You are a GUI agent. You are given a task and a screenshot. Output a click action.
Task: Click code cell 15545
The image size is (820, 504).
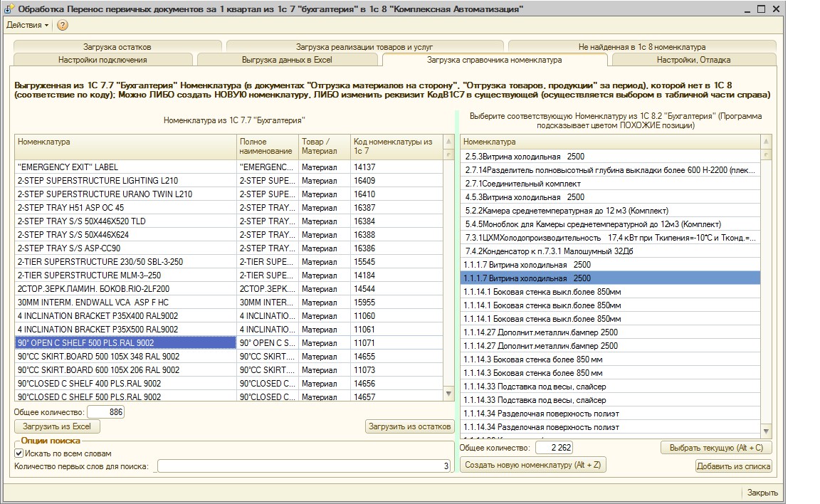pos(396,262)
